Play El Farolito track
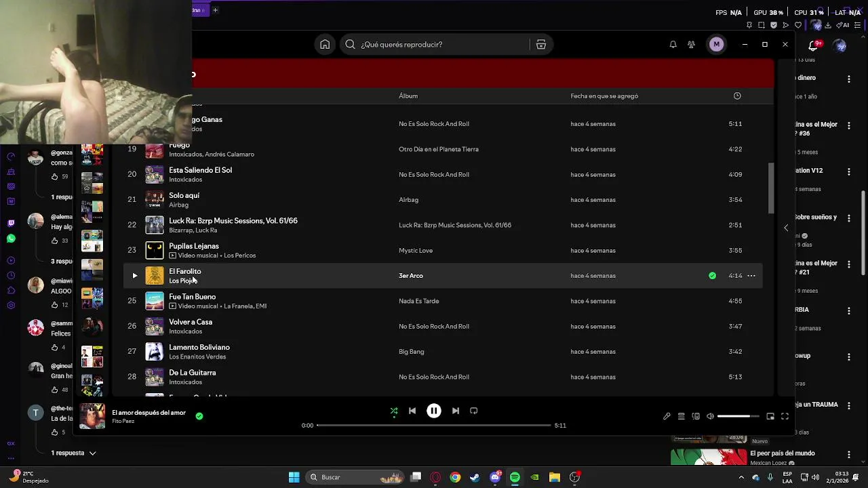 [x=134, y=276]
